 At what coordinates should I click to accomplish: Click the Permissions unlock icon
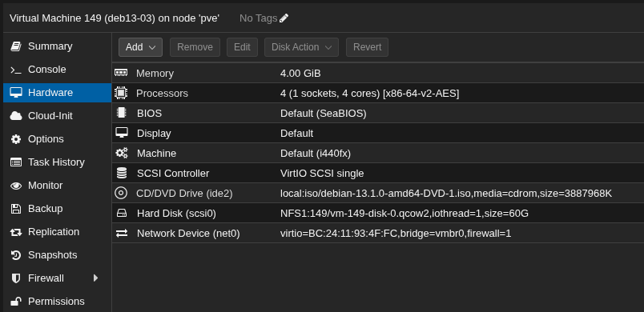pyautogui.click(x=15, y=302)
